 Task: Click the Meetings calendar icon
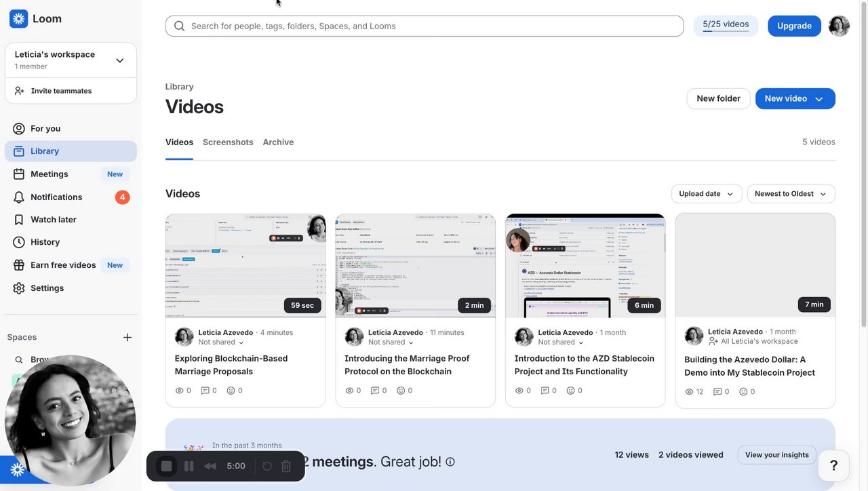tap(19, 174)
